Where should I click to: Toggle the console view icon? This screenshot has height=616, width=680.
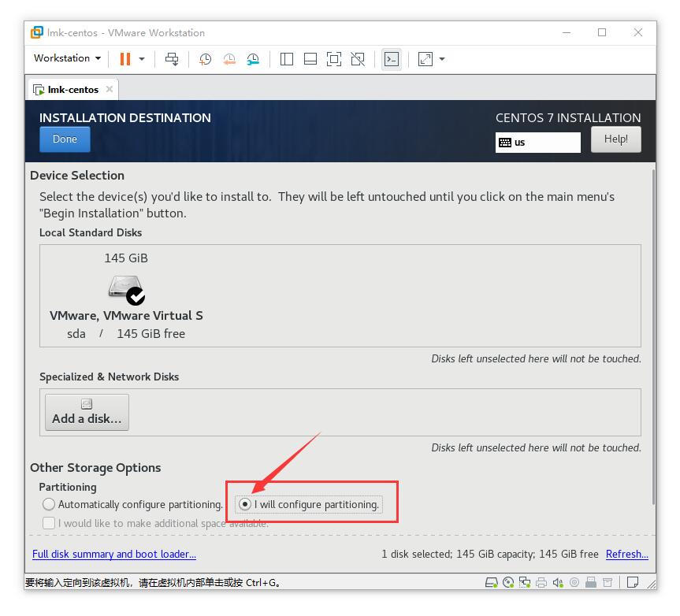click(392, 59)
